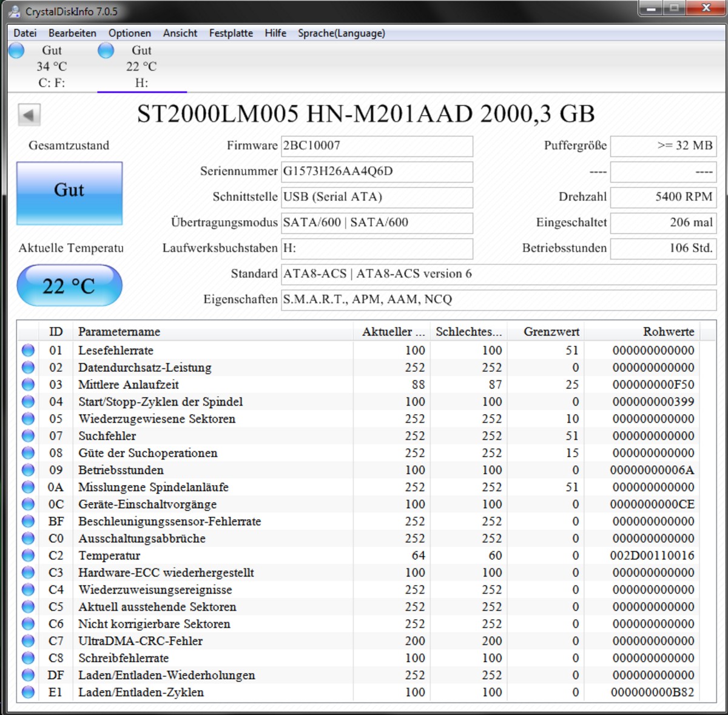Open the Bearbeiten menu
The width and height of the screenshot is (728, 715).
[72, 33]
